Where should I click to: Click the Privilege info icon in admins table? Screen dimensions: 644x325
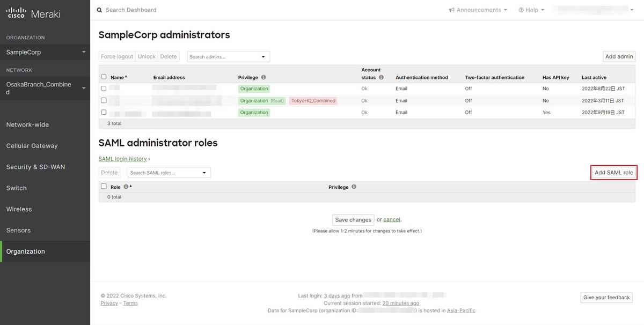(264, 77)
